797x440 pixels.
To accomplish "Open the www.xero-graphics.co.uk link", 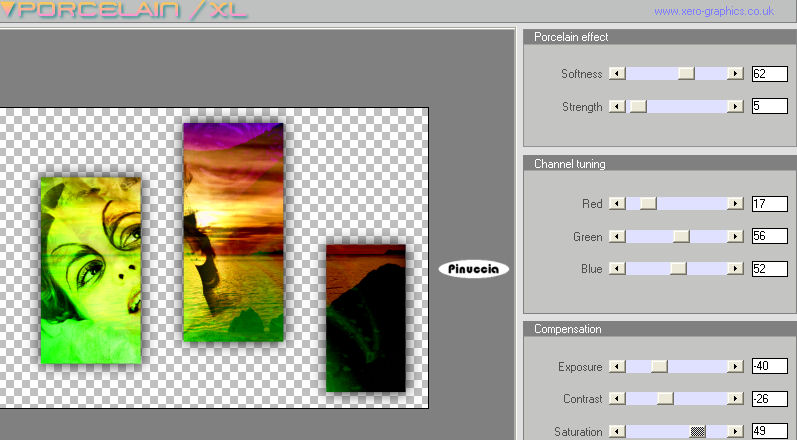I will (714, 11).
